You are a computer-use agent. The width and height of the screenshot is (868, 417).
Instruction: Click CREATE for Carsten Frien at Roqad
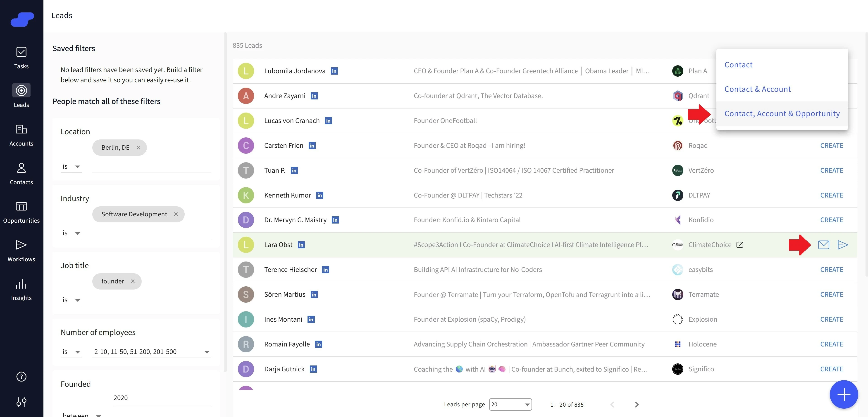[x=832, y=146]
